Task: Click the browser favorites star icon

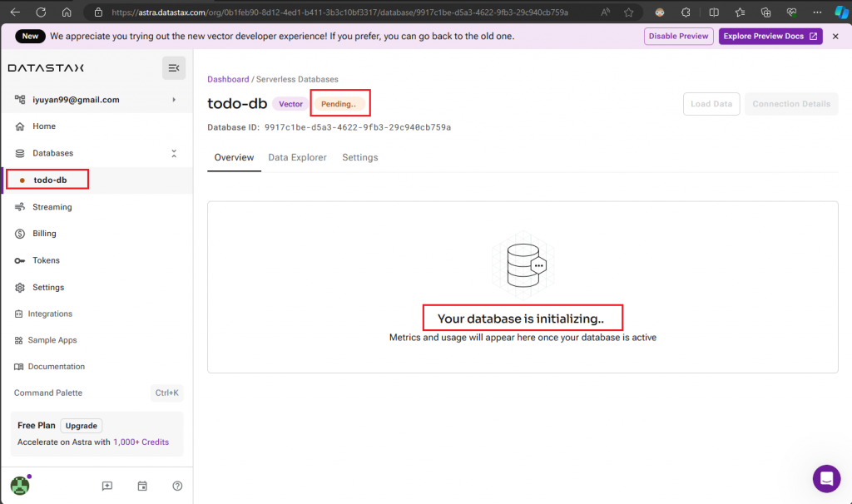Action: point(629,12)
